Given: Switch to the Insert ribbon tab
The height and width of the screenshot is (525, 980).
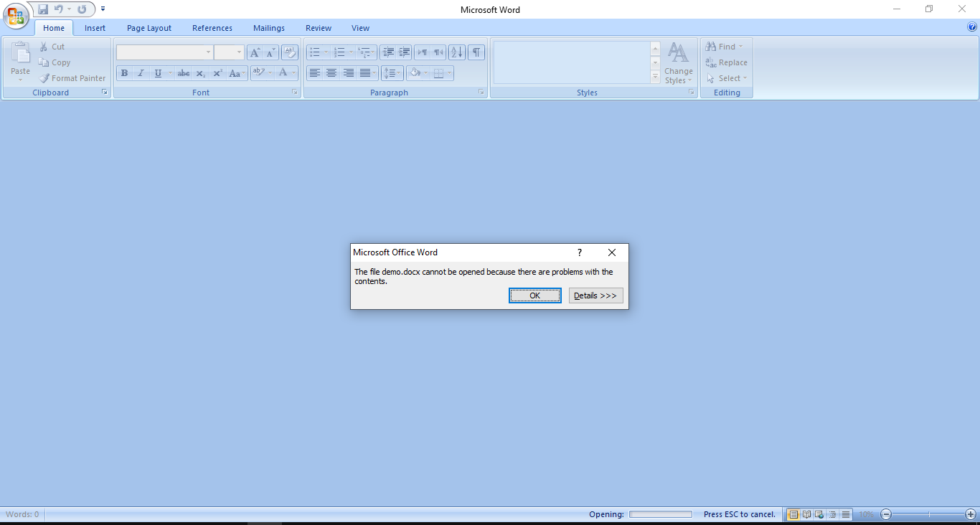Looking at the screenshot, I should pyautogui.click(x=95, y=27).
